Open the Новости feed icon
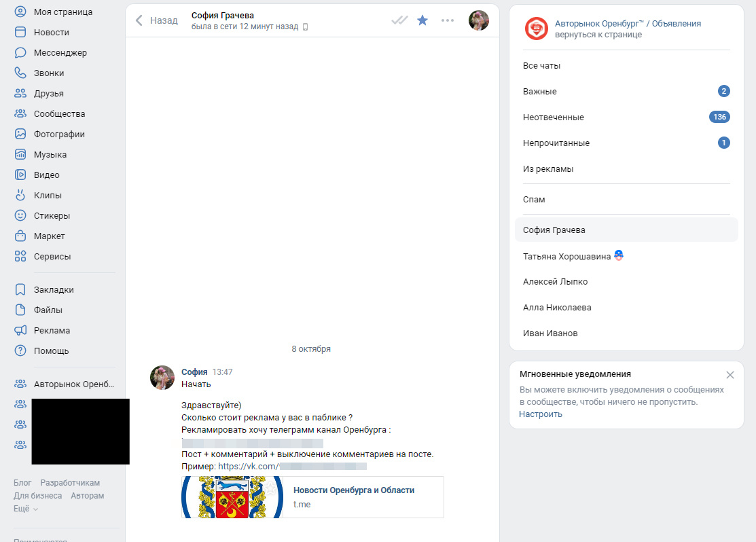This screenshot has height=542, width=756. 20,32
